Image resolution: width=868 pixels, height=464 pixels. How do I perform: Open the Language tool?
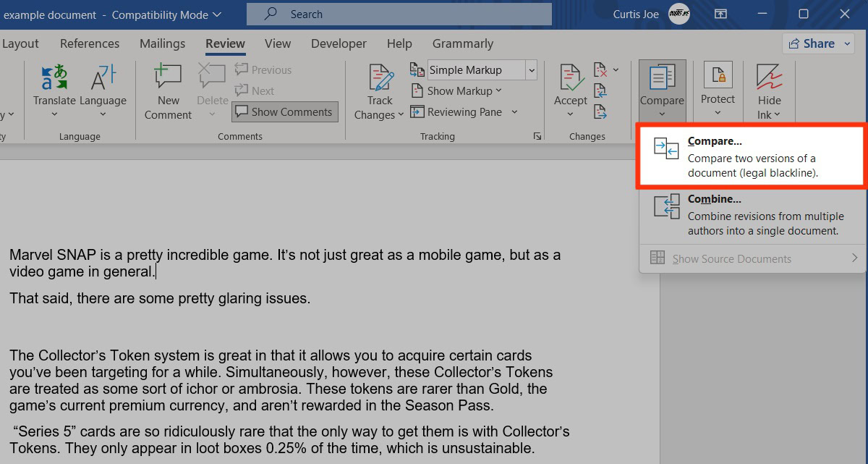(x=103, y=80)
